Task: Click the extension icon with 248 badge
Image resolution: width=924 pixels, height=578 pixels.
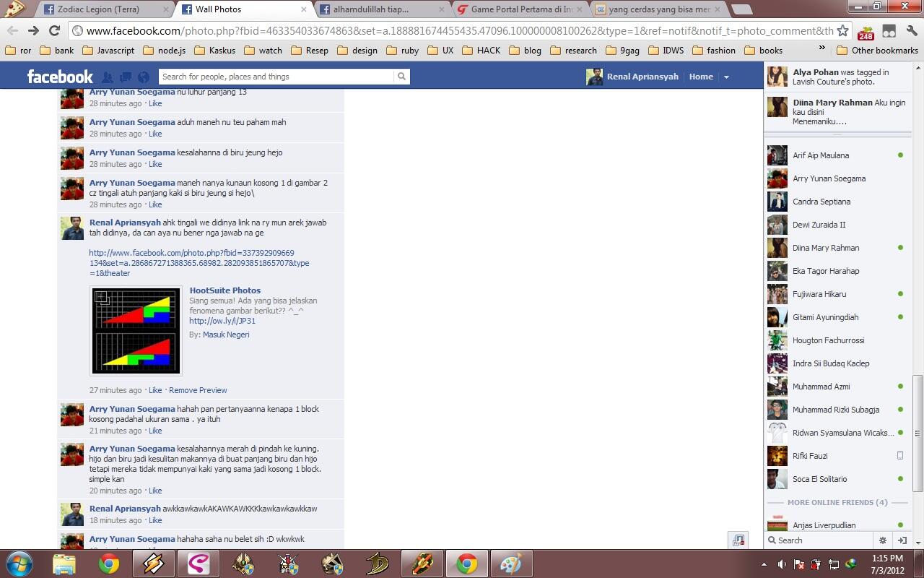Action: [866, 32]
